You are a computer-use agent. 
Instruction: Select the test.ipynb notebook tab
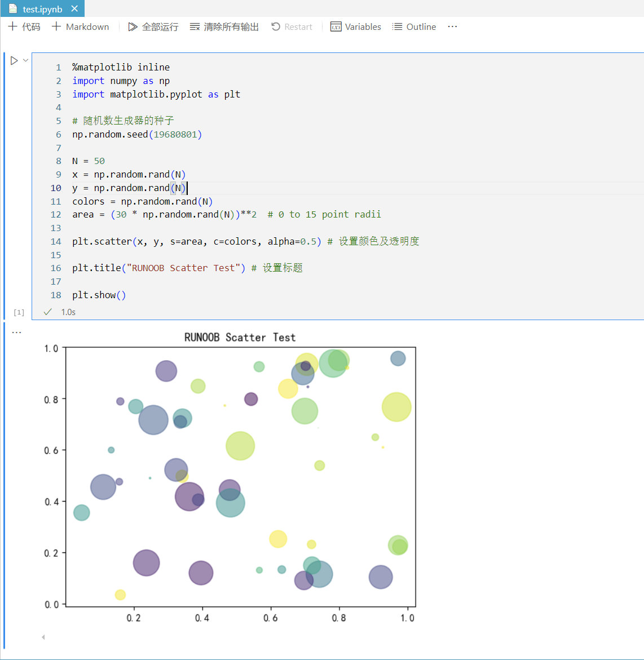coord(42,9)
